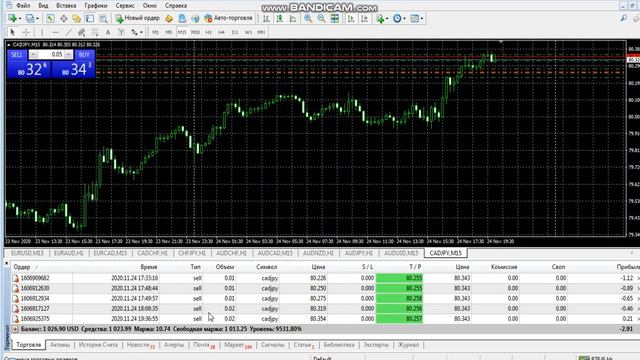Select the arrow Cursor tool
The image size is (640, 360).
tap(12, 32)
